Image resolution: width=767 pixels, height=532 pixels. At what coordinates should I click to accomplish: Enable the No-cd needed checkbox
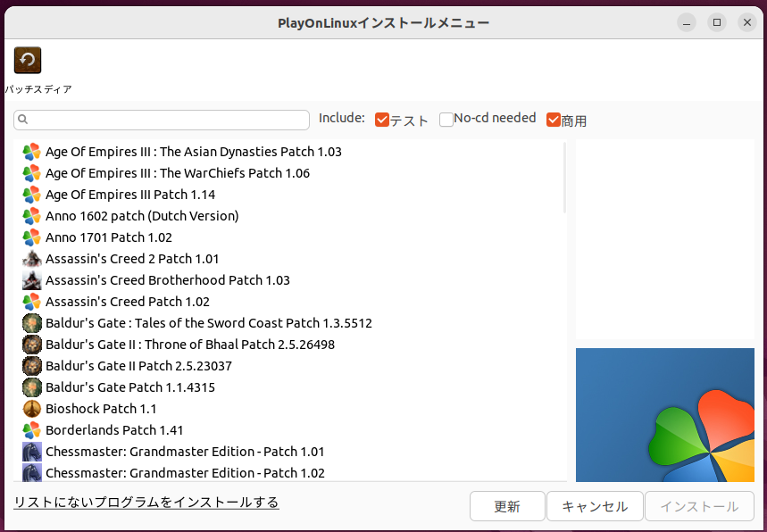point(446,120)
